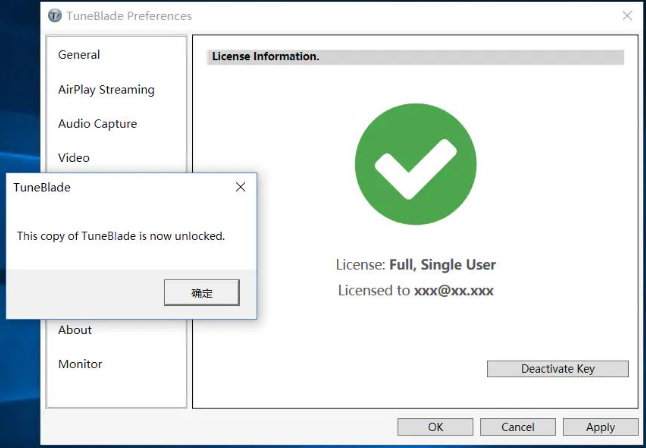This screenshot has width=646, height=448.
Task: Click the License Information header bar
Action: [x=415, y=57]
